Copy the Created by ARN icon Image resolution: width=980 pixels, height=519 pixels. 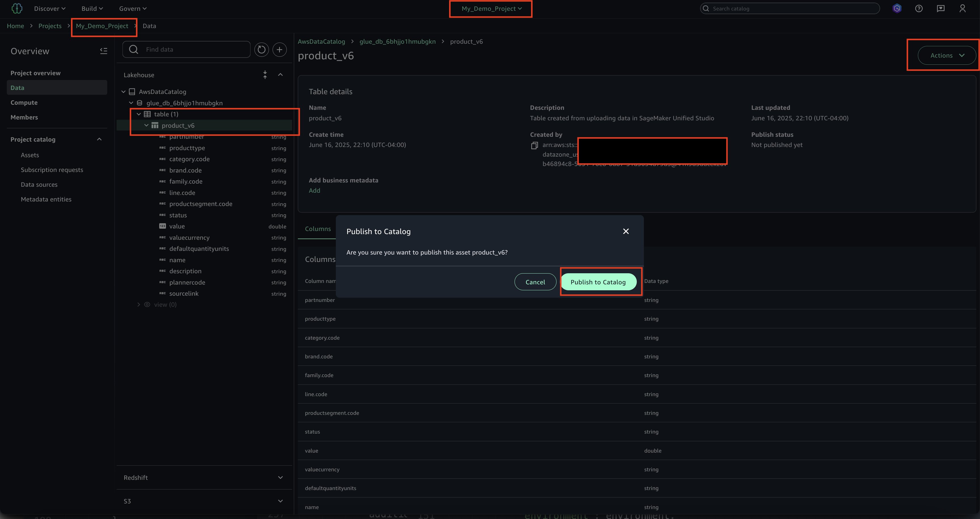tap(534, 145)
